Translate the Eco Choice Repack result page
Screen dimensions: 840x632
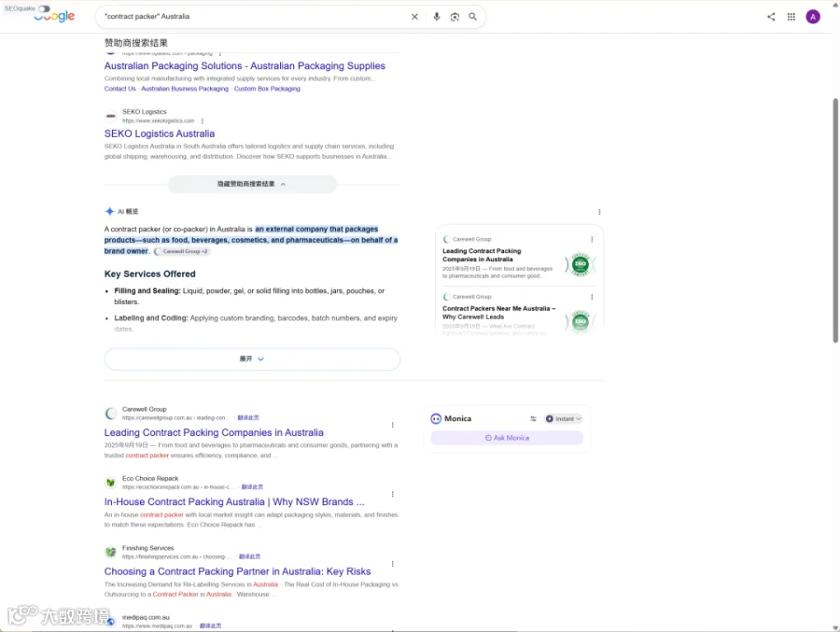(x=252, y=487)
